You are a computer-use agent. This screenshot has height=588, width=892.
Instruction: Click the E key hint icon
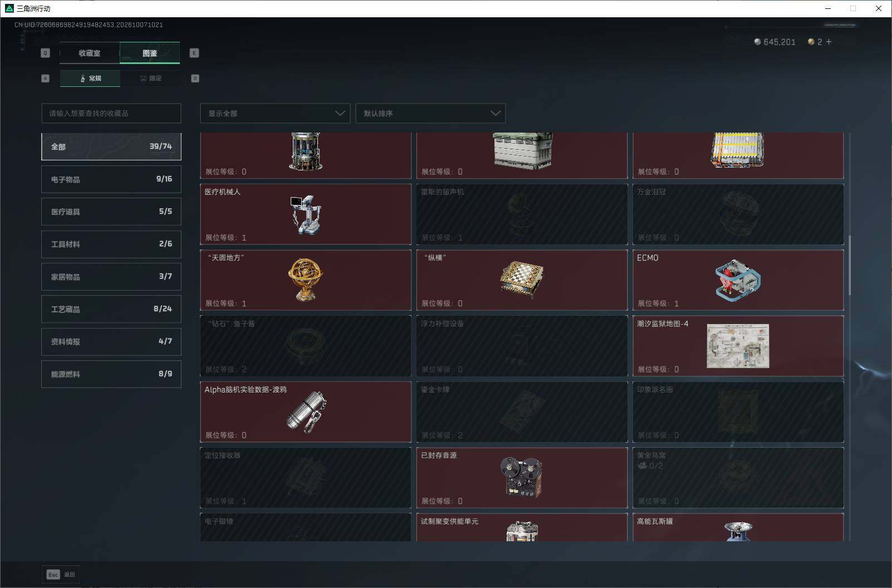(194, 53)
